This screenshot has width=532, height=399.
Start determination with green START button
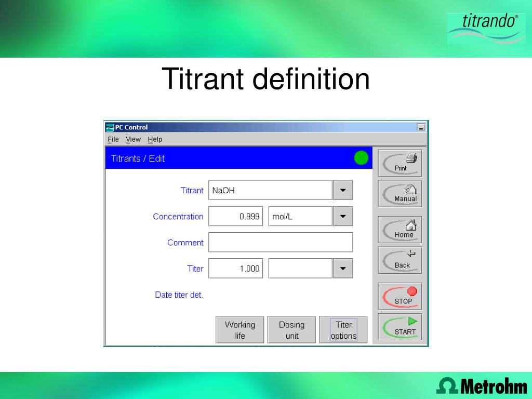tap(400, 327)
